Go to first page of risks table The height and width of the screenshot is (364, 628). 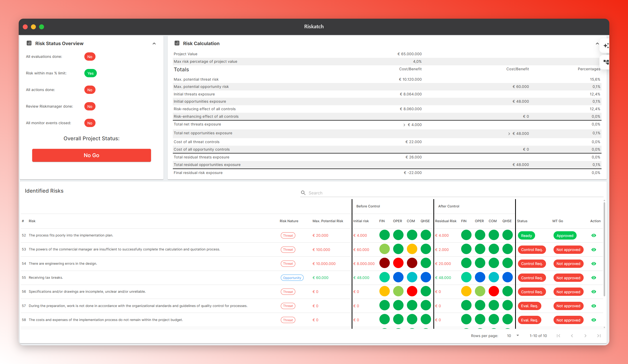tap(558, 336)
